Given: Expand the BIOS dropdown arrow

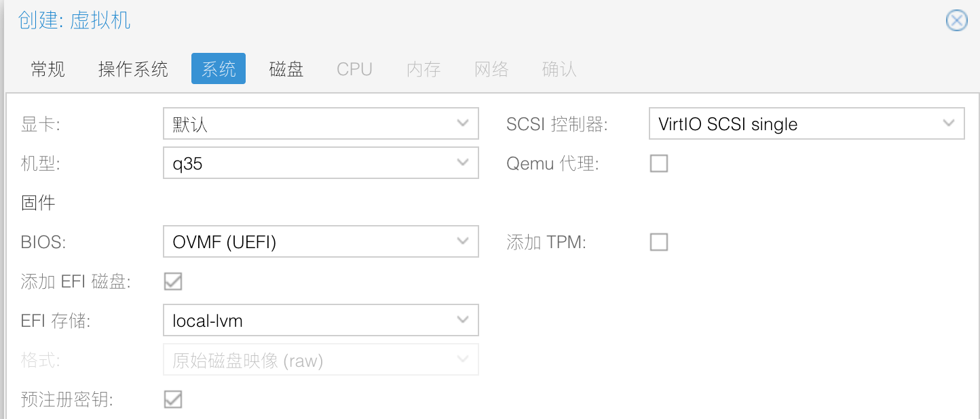Looking at the screenshot, I should 463,242.
